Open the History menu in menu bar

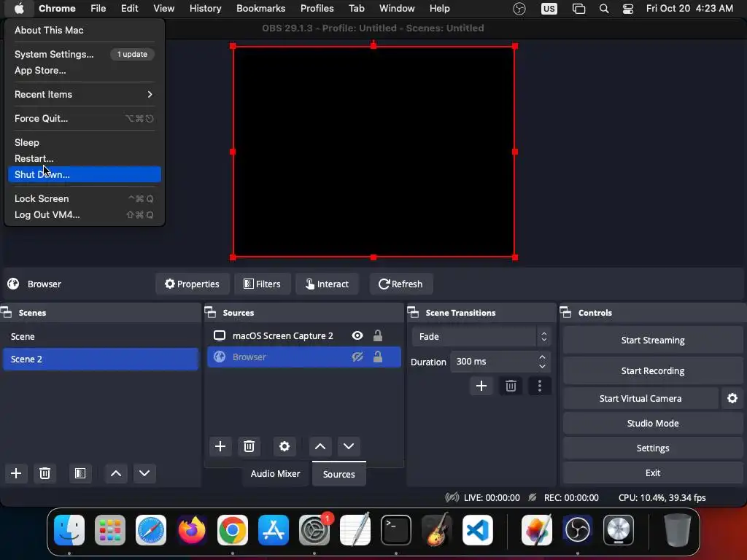coord(205,8)
